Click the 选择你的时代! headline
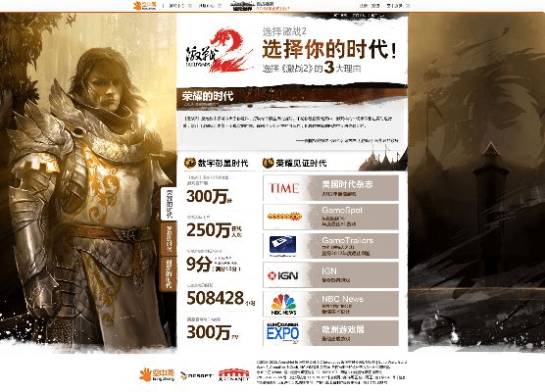Viewport: 545px width, 392px height. [x=328, y=49]
